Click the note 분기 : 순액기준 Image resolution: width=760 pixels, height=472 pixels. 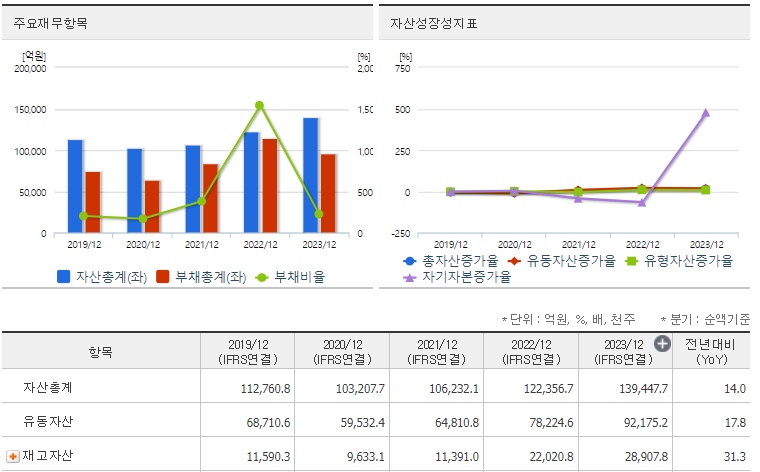705,319
